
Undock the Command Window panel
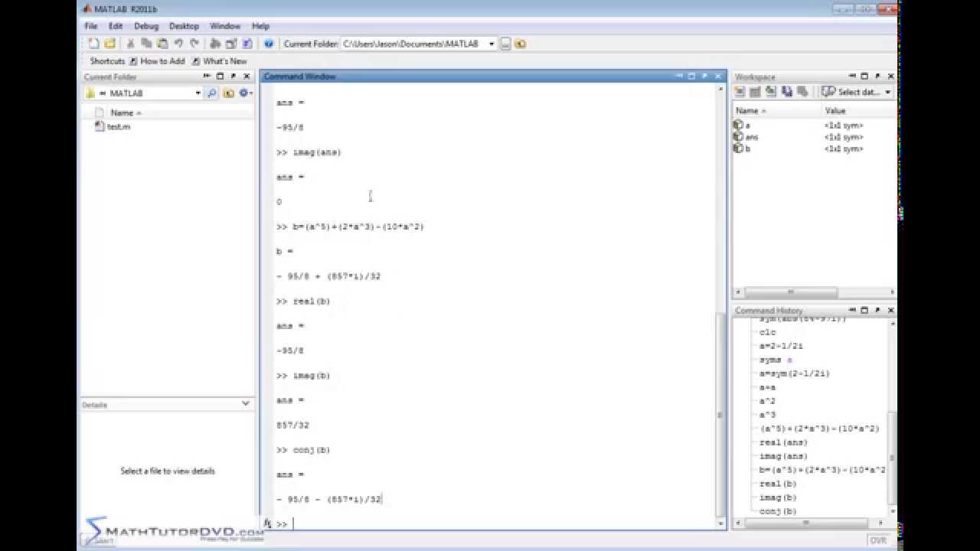704,77
